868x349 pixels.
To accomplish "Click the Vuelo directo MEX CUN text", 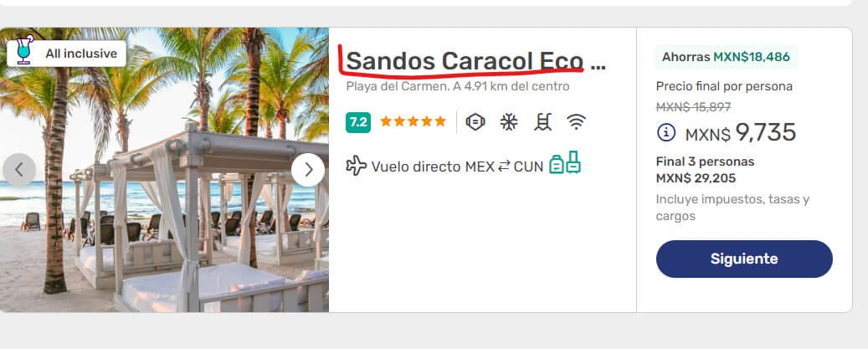I will (x=457, y=167).
